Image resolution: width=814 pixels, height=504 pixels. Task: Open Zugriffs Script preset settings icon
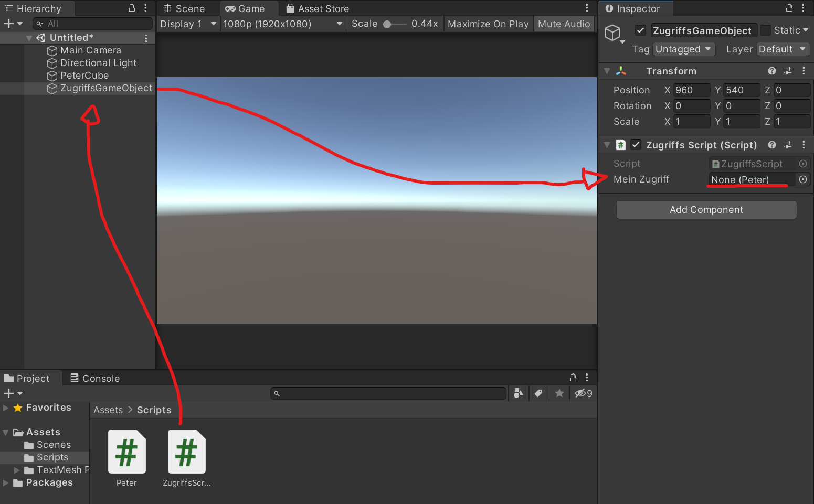(x=787, y=145)
